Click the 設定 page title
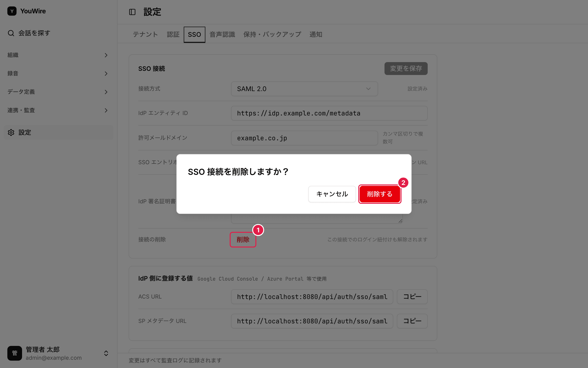The image size is (588, 368). [152, 12]
